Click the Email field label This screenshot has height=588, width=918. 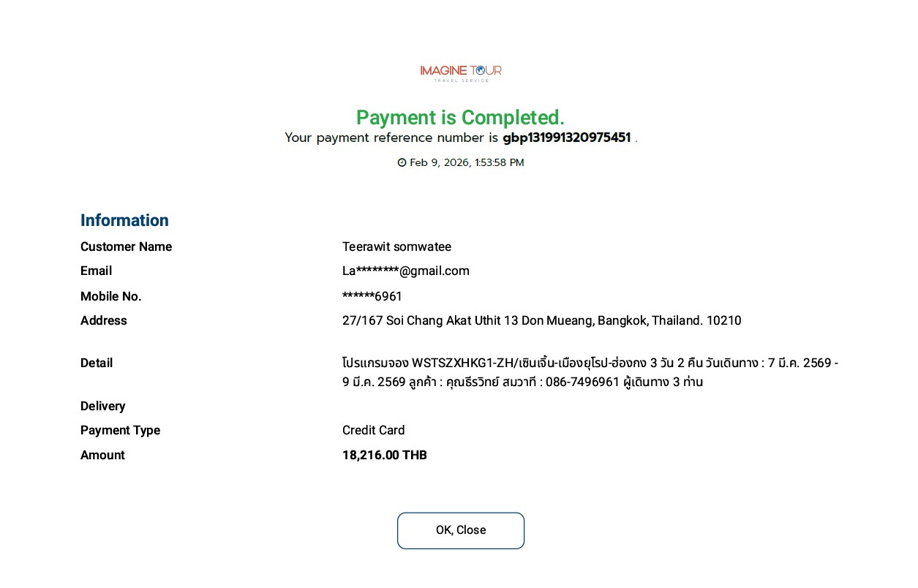96,271
